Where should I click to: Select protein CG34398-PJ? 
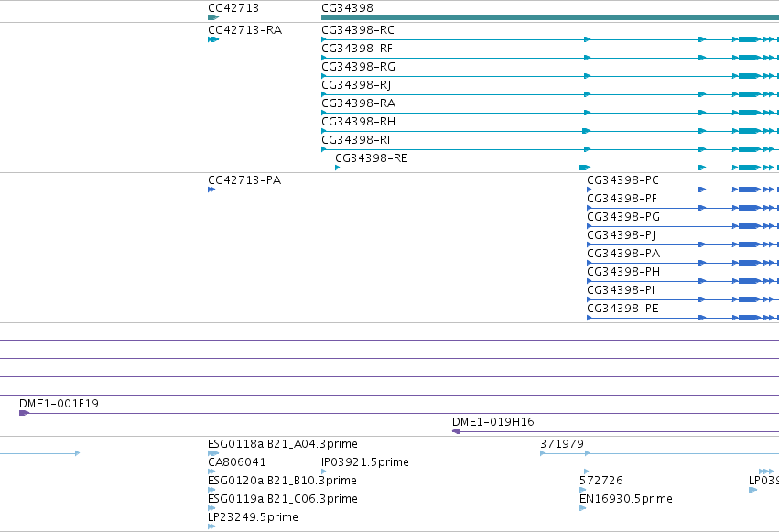coord(621,235)
